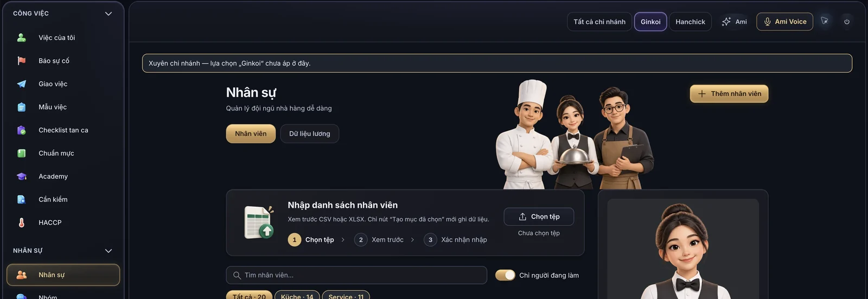Click the microphone icon in Ami Voice

click(x=768, y=22)
